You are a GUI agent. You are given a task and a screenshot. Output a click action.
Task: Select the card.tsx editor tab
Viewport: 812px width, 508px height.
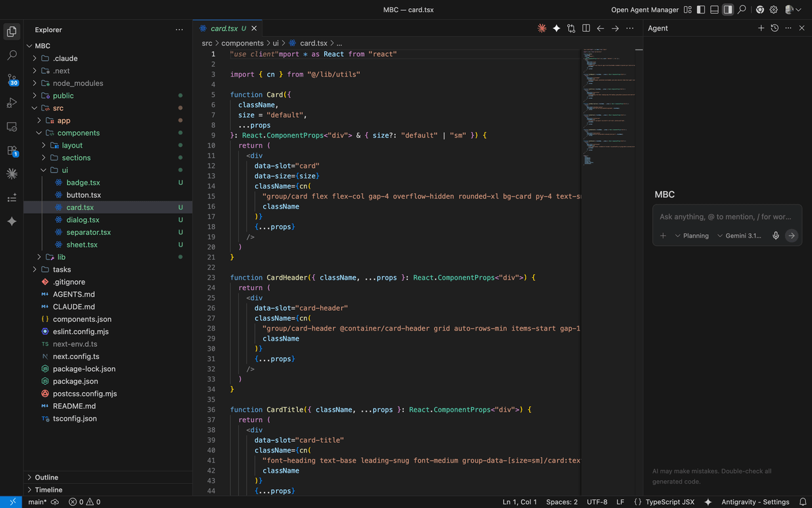tap(223, 28)
